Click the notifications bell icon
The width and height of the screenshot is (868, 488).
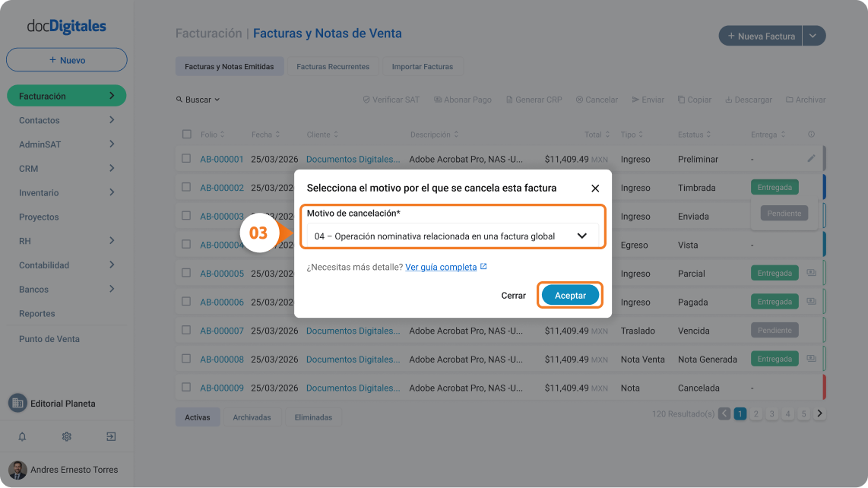pos(22,436)
